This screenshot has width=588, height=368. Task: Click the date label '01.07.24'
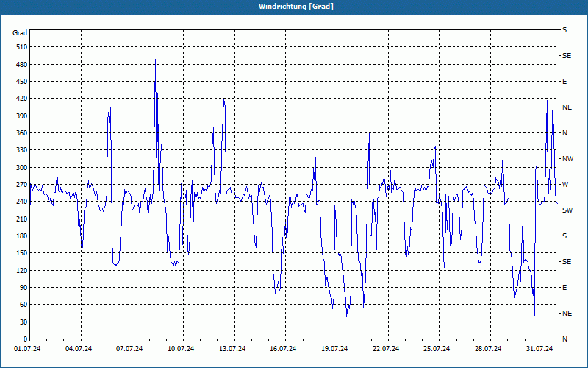click(x=27, y=349)
